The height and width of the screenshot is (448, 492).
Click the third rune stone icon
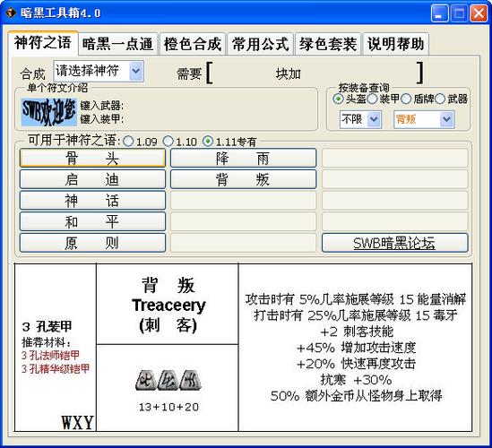pos(190,380)
